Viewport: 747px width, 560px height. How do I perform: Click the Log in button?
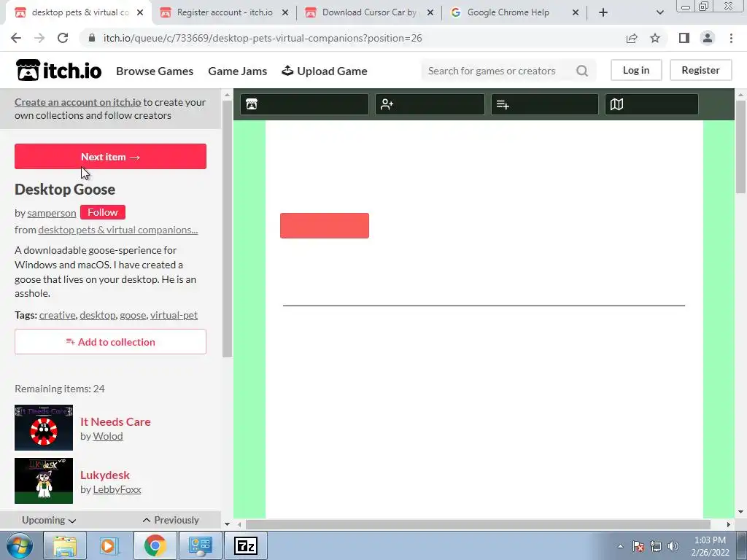636,70
